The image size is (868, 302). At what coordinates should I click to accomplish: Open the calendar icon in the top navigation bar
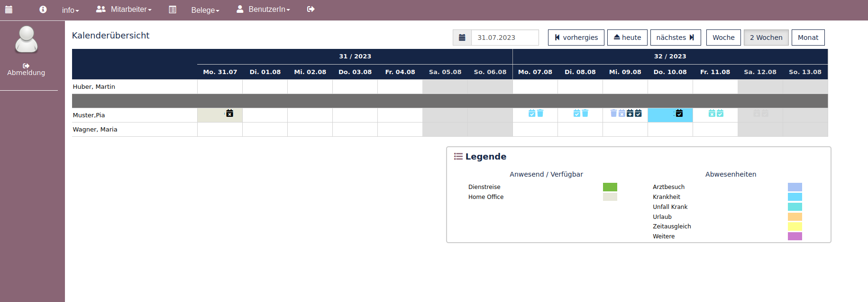(9, 9)
